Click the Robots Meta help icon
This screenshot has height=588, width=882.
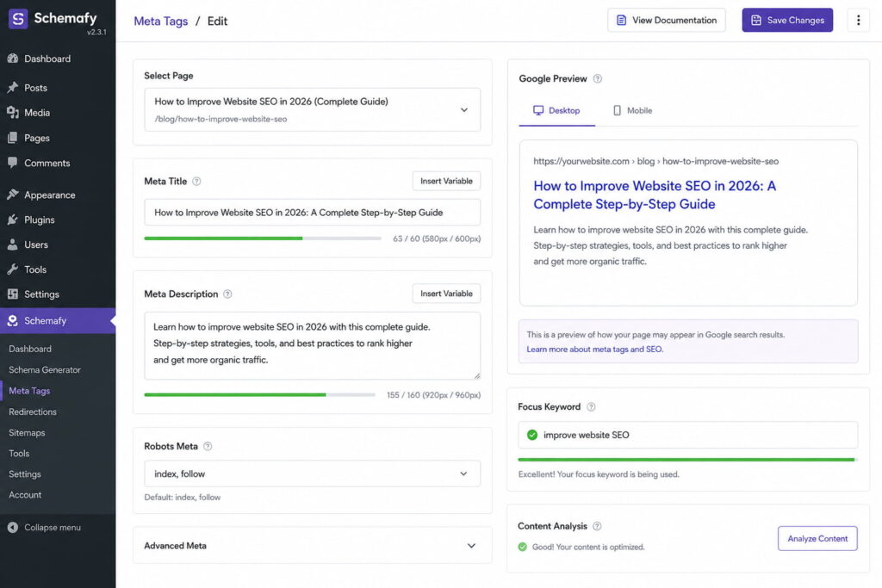click(208, 446)
